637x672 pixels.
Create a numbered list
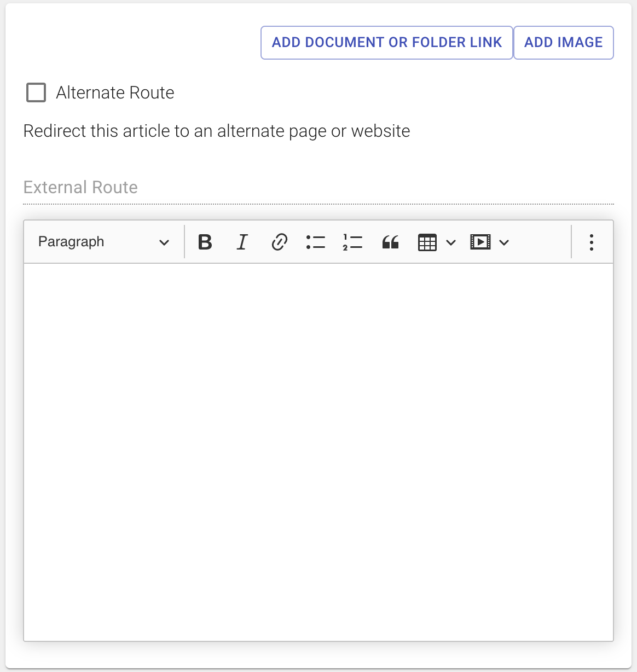[x=352, y=242]
